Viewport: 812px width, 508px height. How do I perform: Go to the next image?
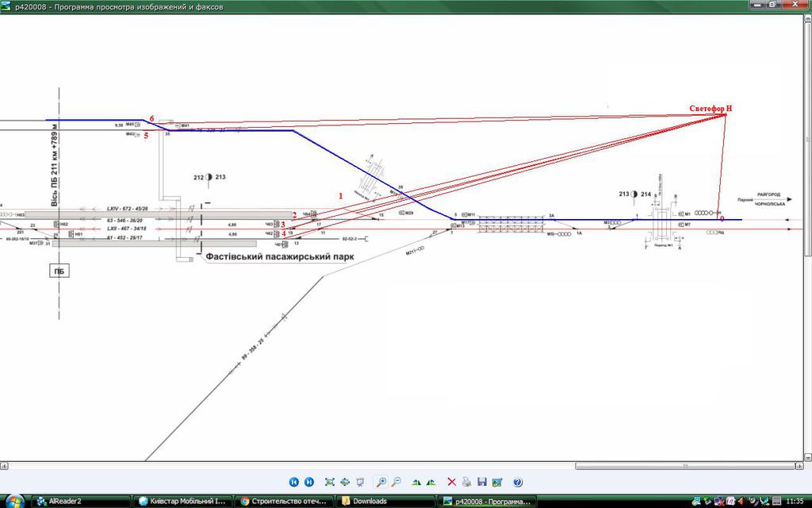(x=309, y=482)
